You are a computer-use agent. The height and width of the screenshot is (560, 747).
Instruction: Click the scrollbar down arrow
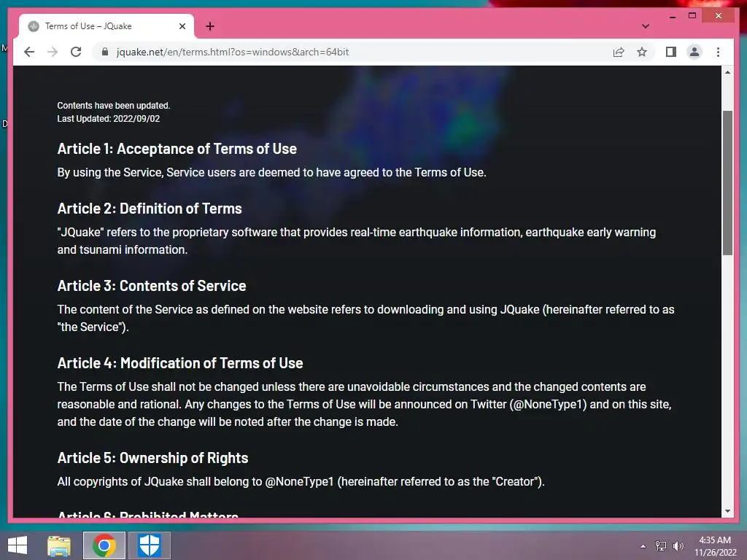click(727, 511)
